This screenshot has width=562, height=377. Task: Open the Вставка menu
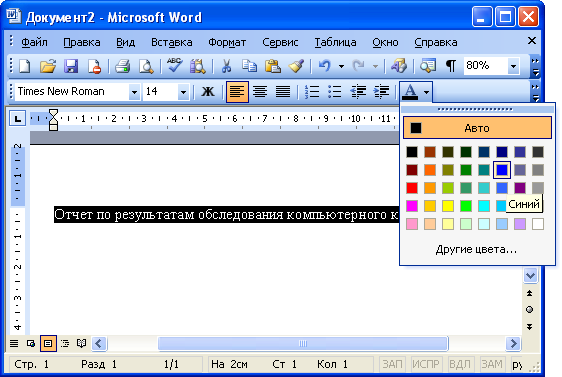point(172,42)
